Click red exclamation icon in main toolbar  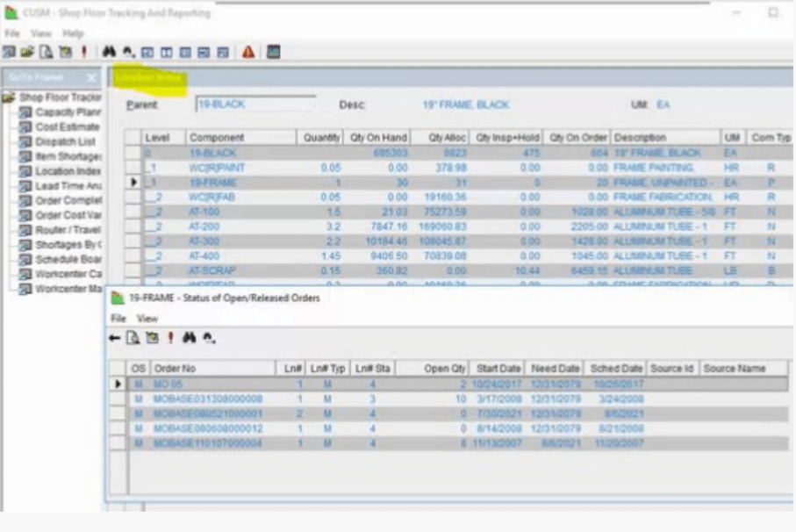[84, 52]
